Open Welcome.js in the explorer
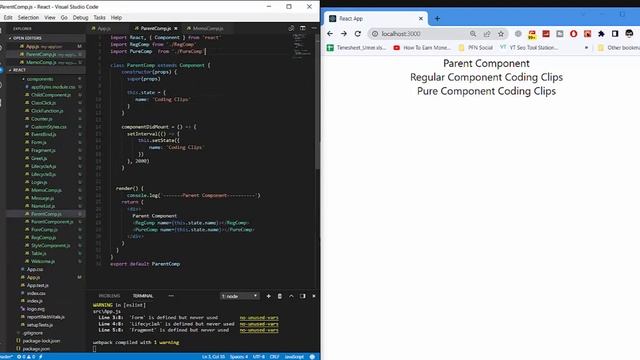 42,261
